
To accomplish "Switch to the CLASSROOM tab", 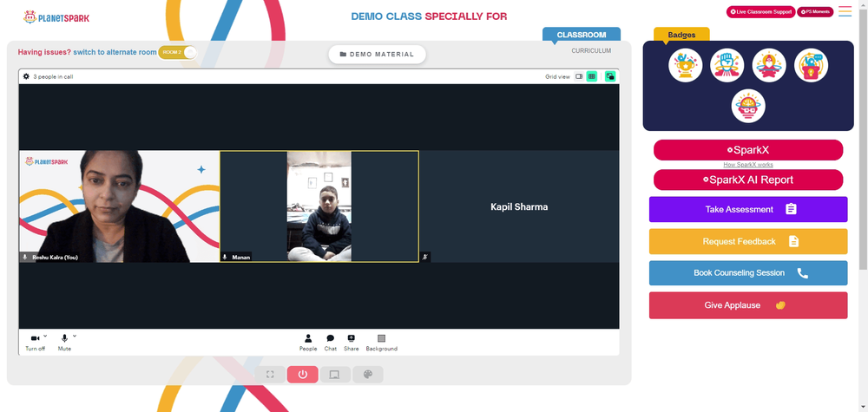I will click(x=582, y=35).
